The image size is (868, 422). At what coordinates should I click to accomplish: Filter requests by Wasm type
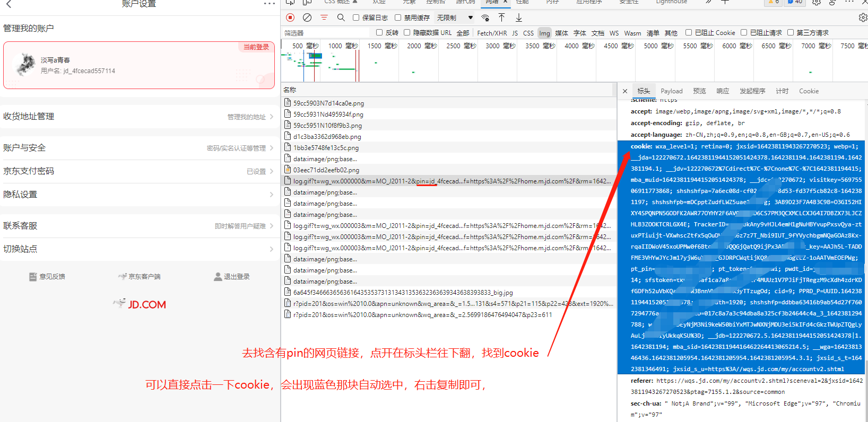632,33
